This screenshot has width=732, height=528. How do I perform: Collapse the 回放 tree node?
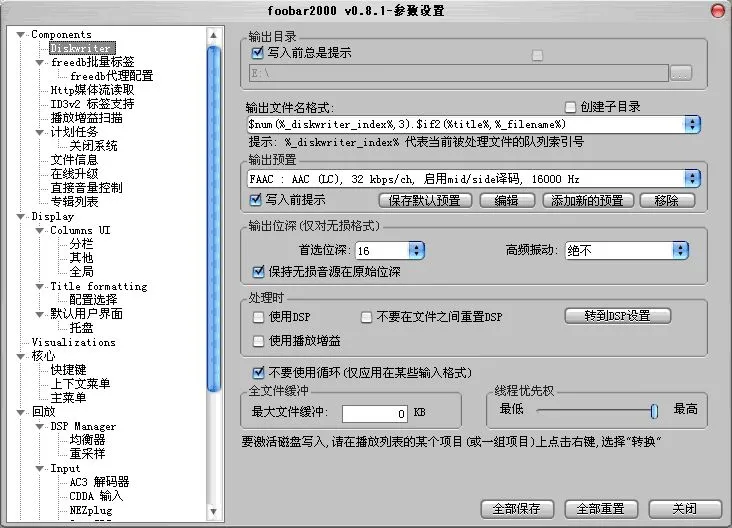[21, 413]
